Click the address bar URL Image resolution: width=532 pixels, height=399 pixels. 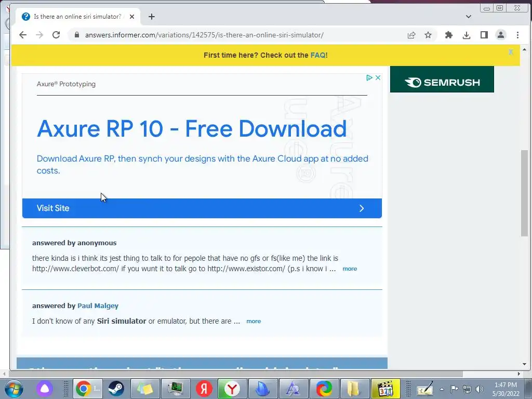204,35
